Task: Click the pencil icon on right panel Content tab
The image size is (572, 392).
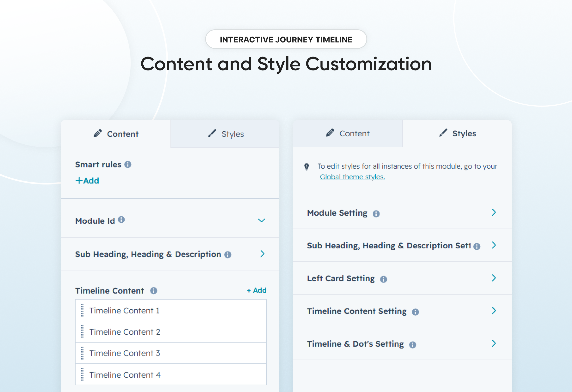Action: click(330, 133)
